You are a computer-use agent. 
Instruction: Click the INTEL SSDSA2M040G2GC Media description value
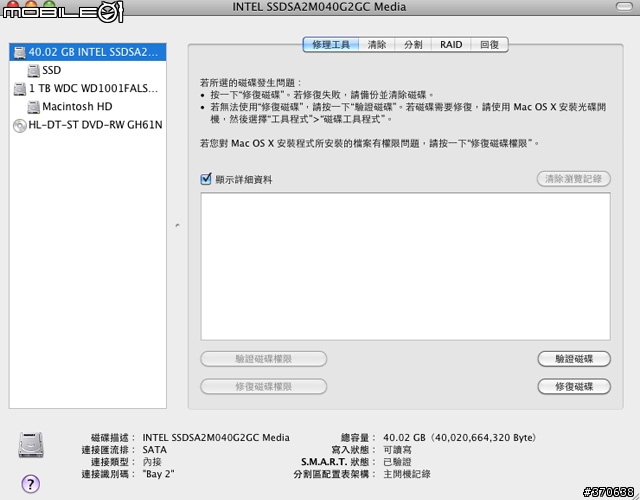tap(216, 438)
